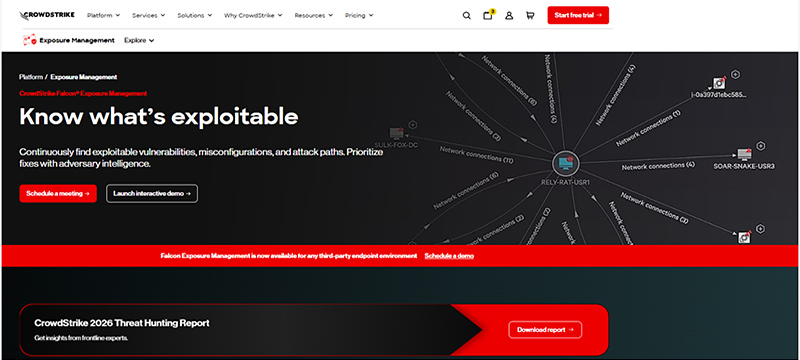Click the CrowdStrike logo
The width and height of the screenshot is (800, 360).
[x=47, y=15]
